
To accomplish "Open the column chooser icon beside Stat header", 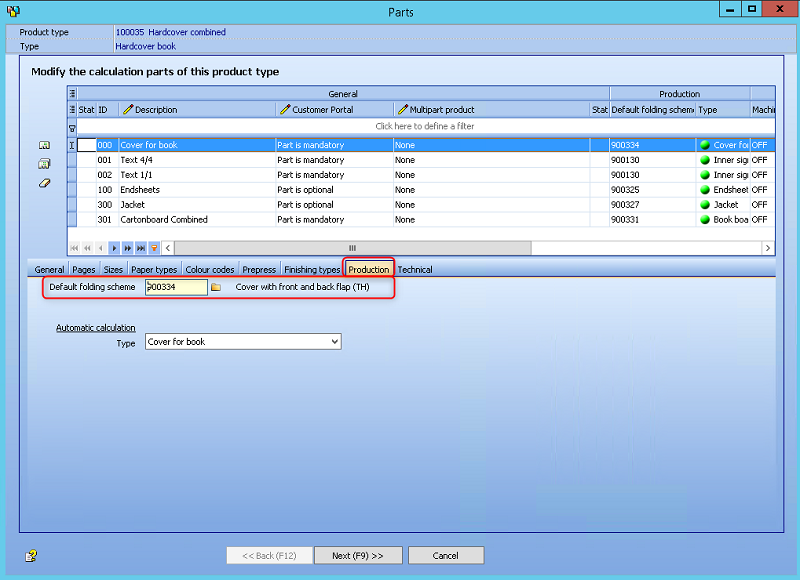I will coord(72,109).
